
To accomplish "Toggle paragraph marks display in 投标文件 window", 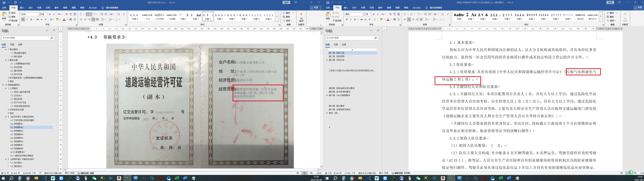I will pyautogui.click(x=124, y=14).
